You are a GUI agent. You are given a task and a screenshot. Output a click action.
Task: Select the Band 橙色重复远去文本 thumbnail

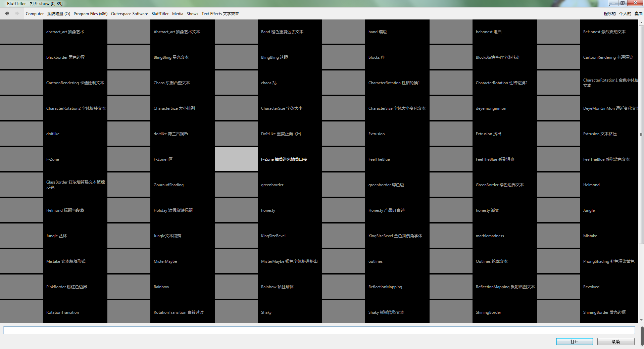(x=236, y=32)
